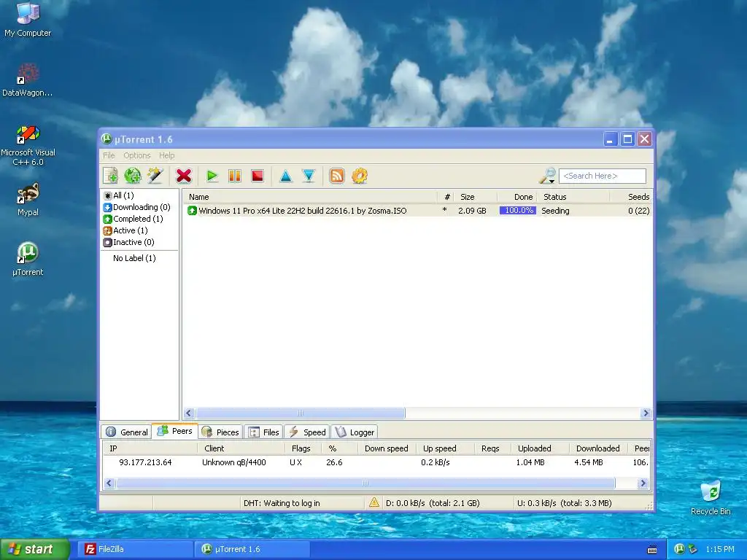Image resolution: width=747 pixels, height=560 pixels.
Task: Open the Help menu
Action: (167, 155)
